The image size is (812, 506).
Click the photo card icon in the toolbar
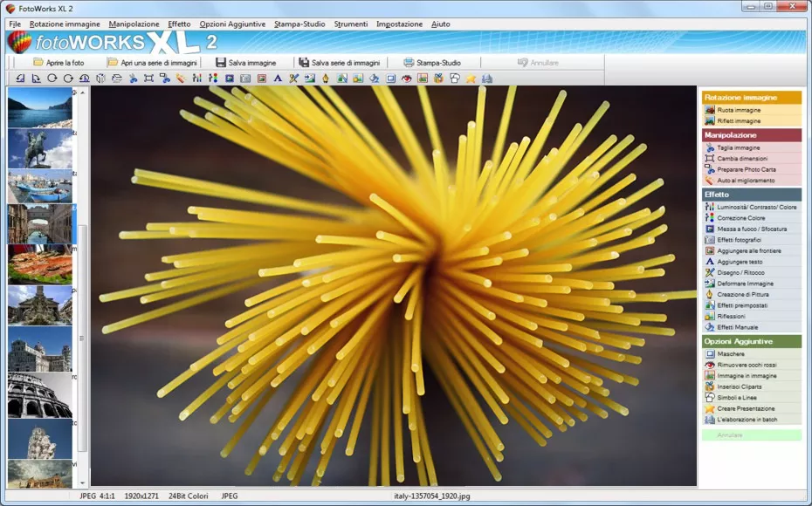tap(165, 79)
